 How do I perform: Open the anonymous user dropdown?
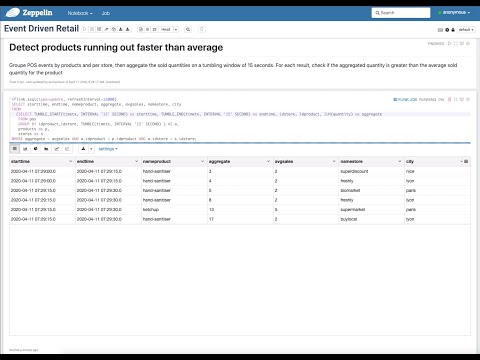point(454,13)
